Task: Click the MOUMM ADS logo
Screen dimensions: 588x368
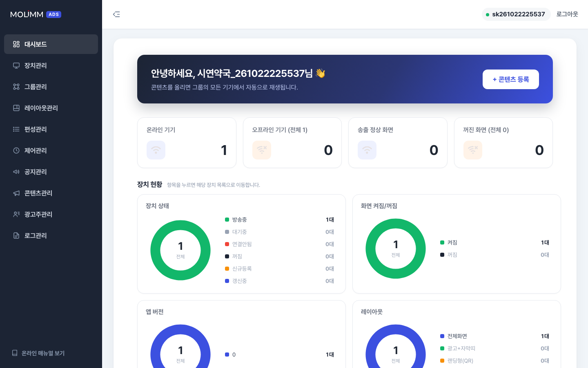Action: (36, 14)
